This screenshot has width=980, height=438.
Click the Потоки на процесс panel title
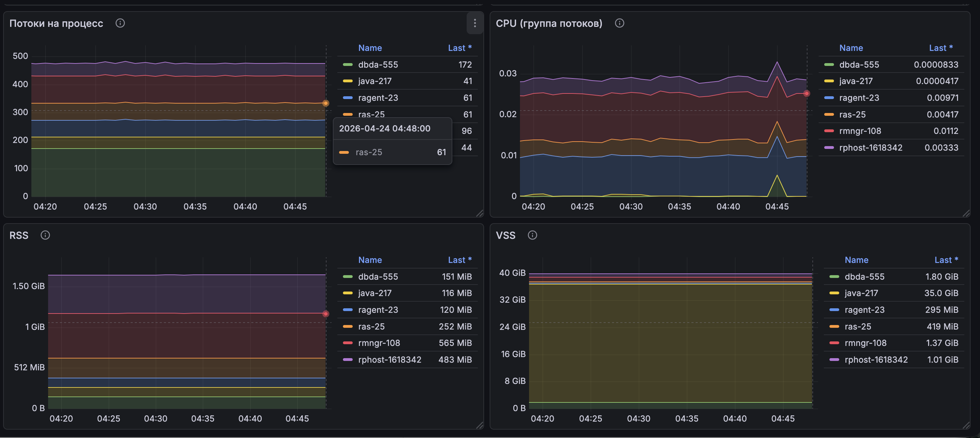coord(56,23)
